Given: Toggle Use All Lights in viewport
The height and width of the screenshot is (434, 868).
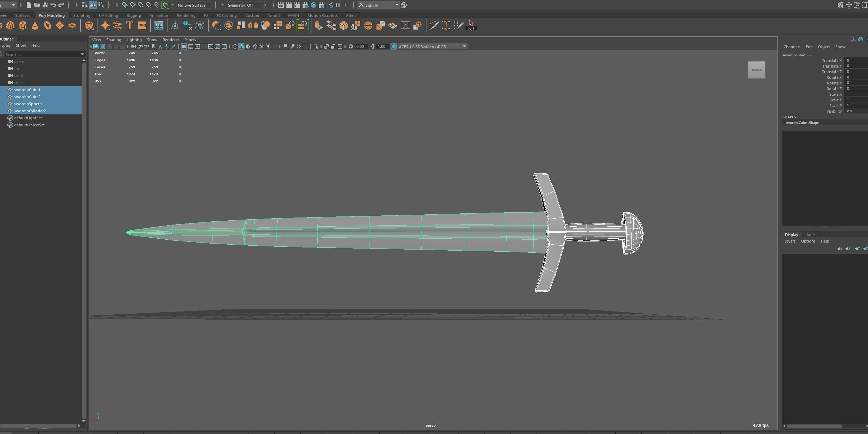Looking at the screenshot, I should tap(268, 46).
